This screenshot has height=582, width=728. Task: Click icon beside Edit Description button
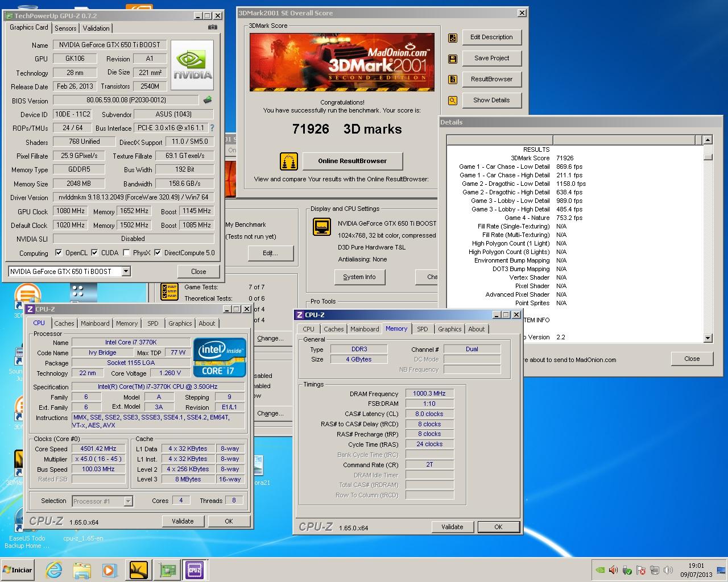point(453,38)
